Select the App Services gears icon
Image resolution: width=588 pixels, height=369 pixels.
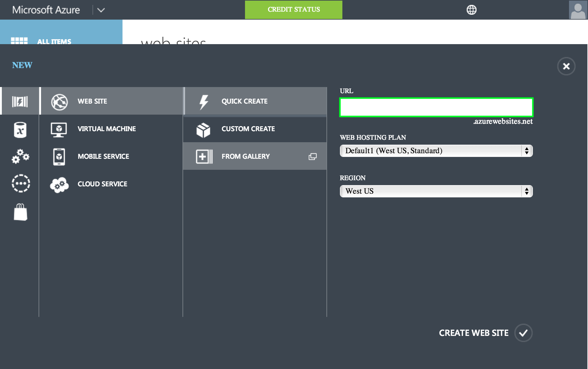tap(20, 156)
